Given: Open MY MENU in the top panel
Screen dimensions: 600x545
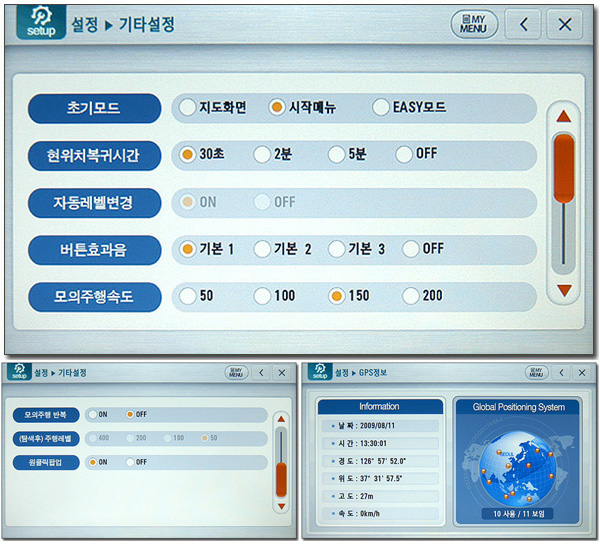Looking at the screenshot, I should [x=474, y=24].
